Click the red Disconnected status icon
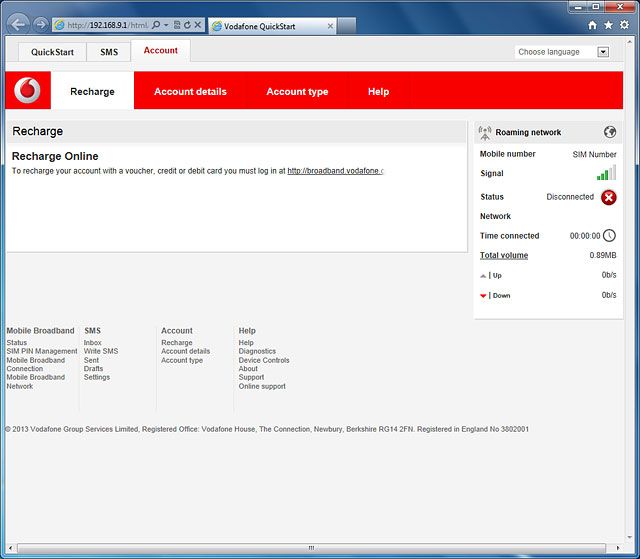640x559 pixels. [609, 197]
